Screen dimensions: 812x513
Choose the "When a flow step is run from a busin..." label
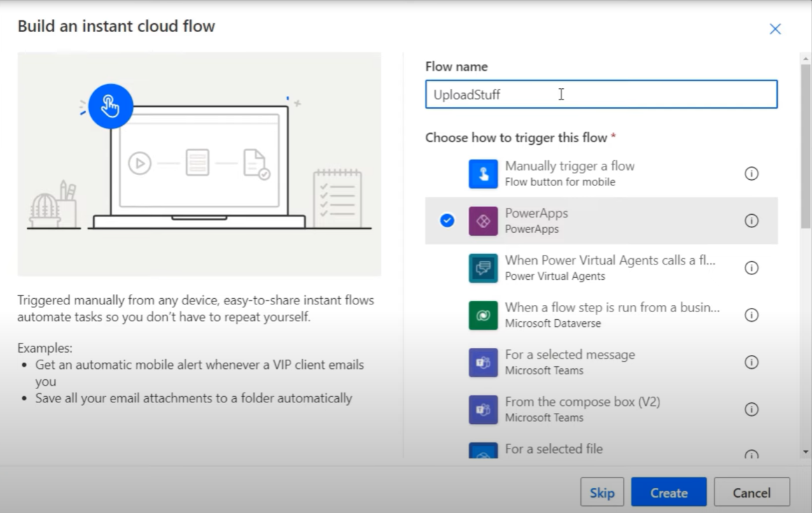pyautogui.click(x=612, y=307)
